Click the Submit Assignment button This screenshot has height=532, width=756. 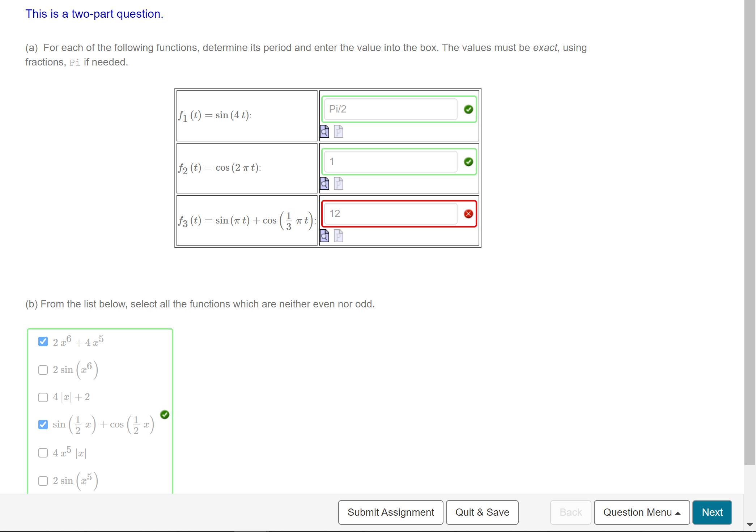[x=390, y=512]
